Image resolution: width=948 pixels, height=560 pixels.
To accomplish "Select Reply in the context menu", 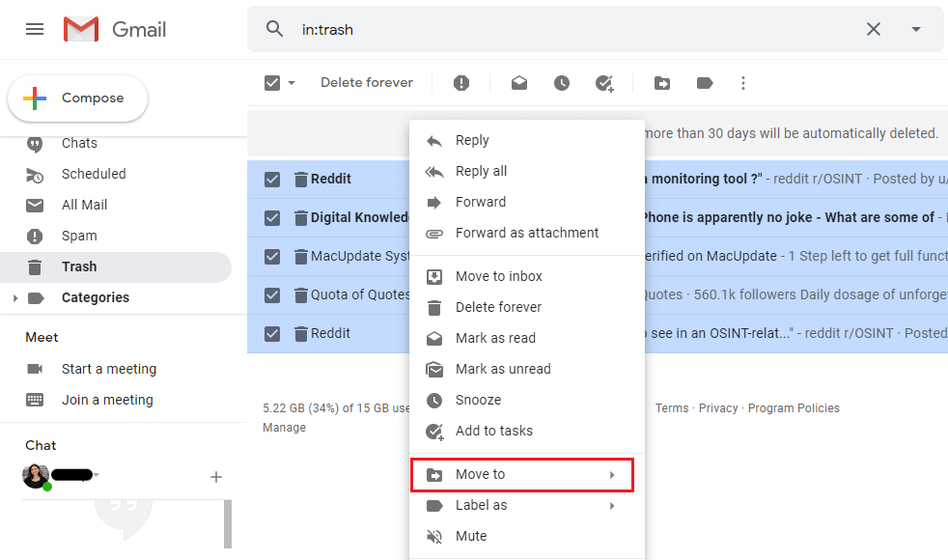I will pos(527,140).
